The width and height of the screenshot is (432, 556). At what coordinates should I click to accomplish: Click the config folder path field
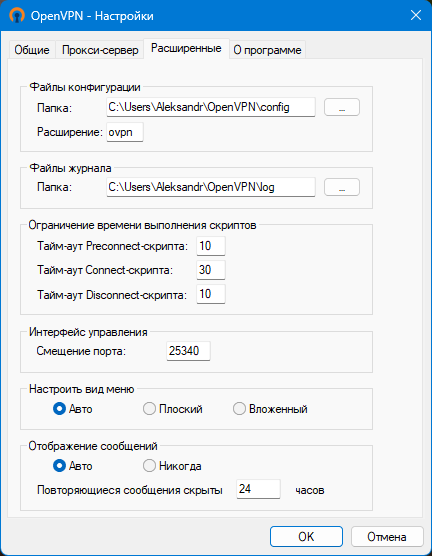[211, 107]
